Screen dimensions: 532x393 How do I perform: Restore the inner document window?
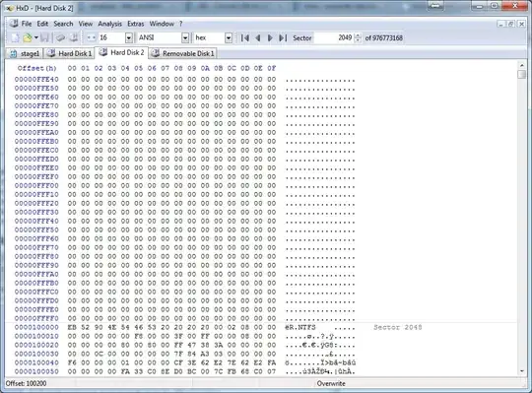(511, 24)
